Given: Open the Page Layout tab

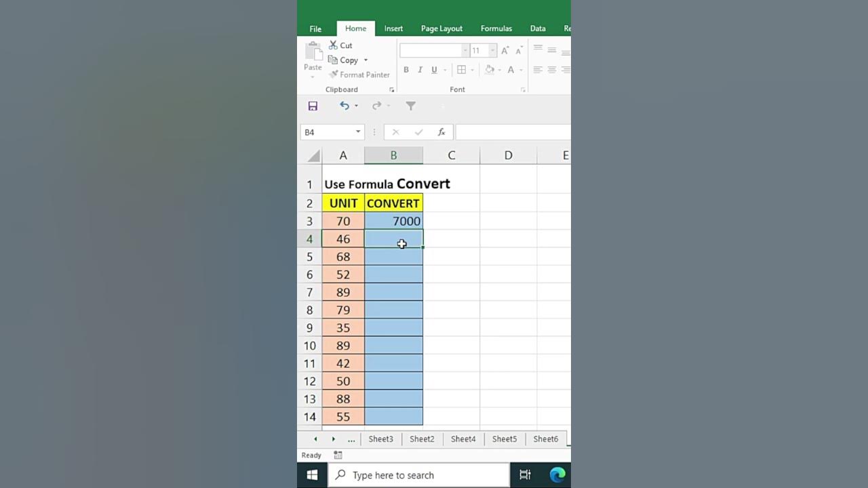Looking at the screenshot, I should click(441, 28).
